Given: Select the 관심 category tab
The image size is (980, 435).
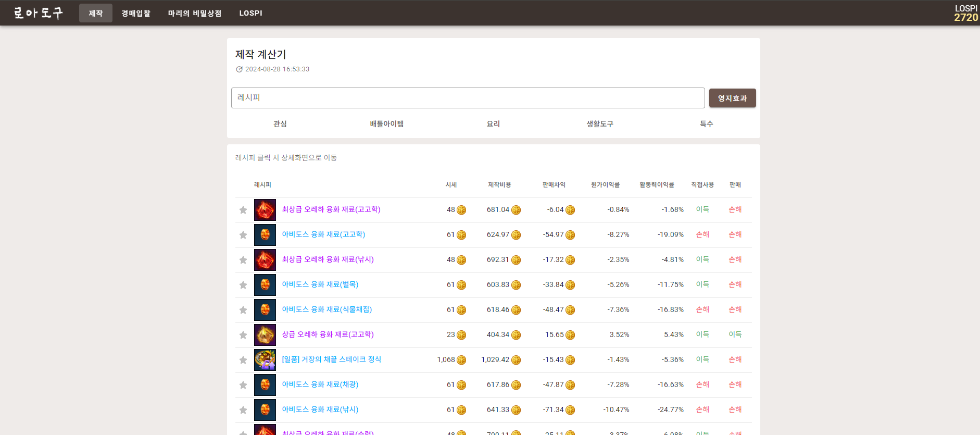Looking at the screenshot, I should (280, 123).
